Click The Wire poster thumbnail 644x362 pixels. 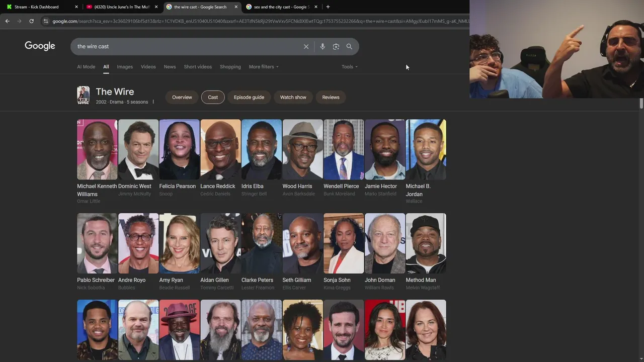(x=83, y=95)
